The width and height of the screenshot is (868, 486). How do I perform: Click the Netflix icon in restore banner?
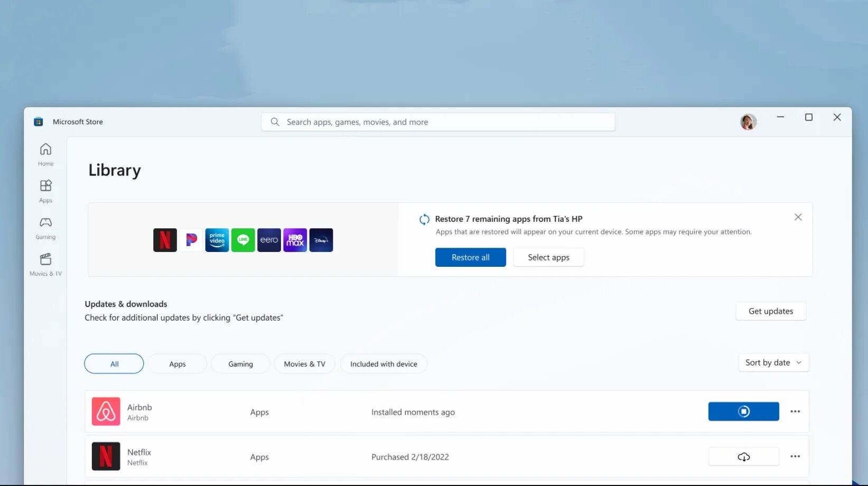165,240
